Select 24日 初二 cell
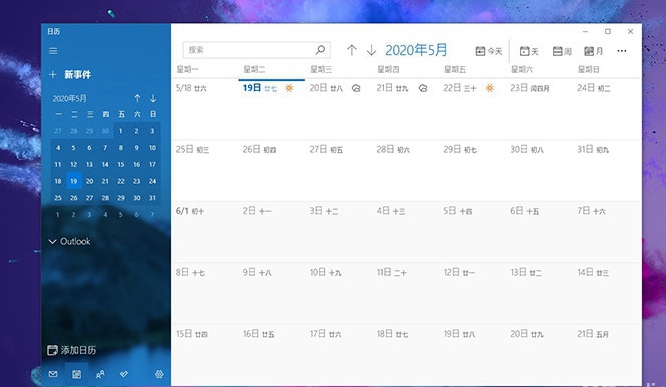 point(606,109)
